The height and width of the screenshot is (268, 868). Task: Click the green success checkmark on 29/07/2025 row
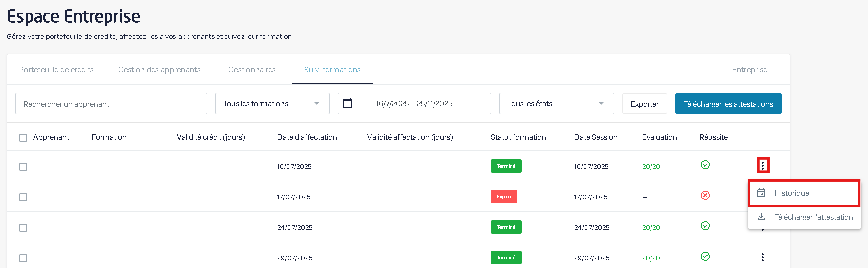coord(705,256)
